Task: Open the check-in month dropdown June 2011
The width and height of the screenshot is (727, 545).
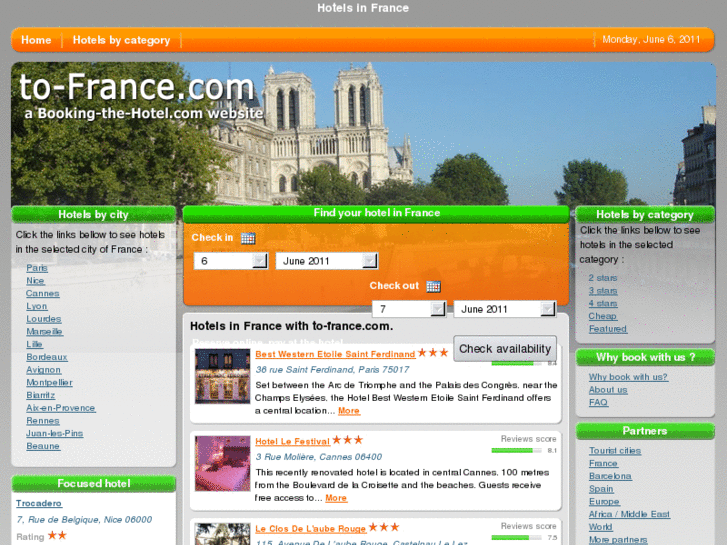Action: click(x=327, y=261)
